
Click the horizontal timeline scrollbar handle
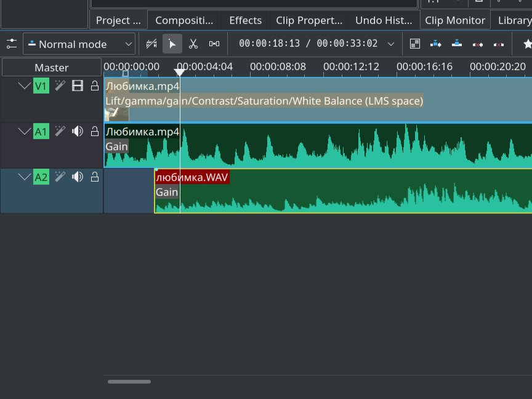click(129, 382)
